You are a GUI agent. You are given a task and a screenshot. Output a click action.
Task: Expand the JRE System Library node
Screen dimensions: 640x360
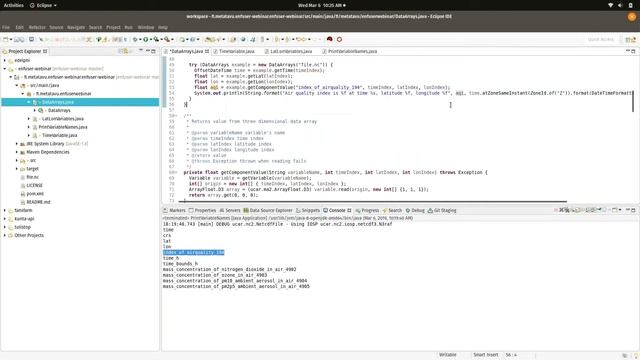point(17,144)
